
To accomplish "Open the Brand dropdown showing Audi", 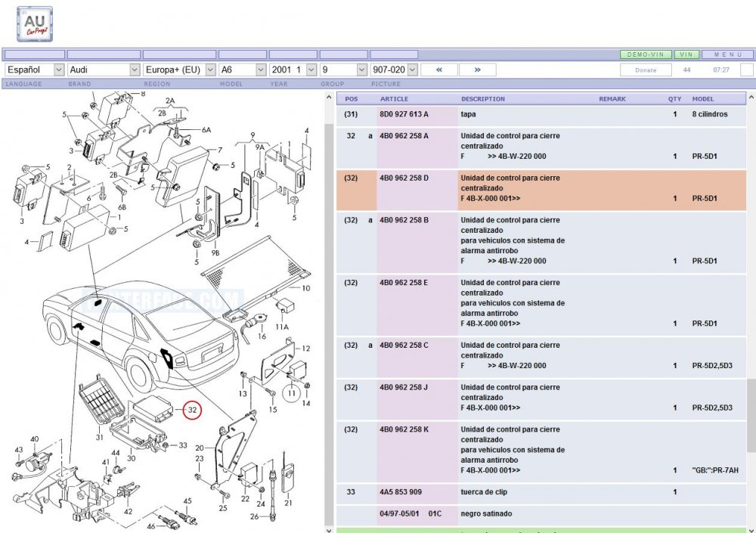I will [104, 70].
